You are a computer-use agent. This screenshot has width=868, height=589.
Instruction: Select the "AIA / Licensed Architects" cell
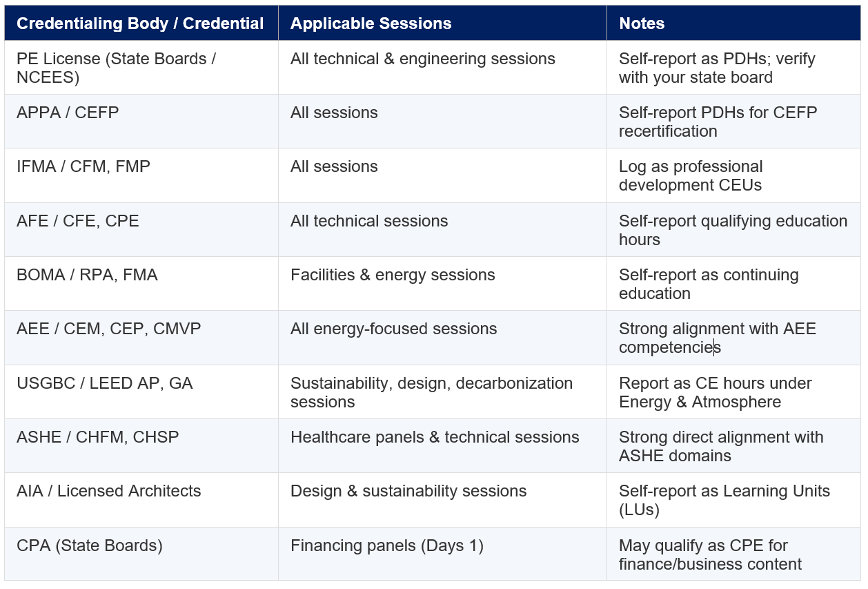pos(109,491)
